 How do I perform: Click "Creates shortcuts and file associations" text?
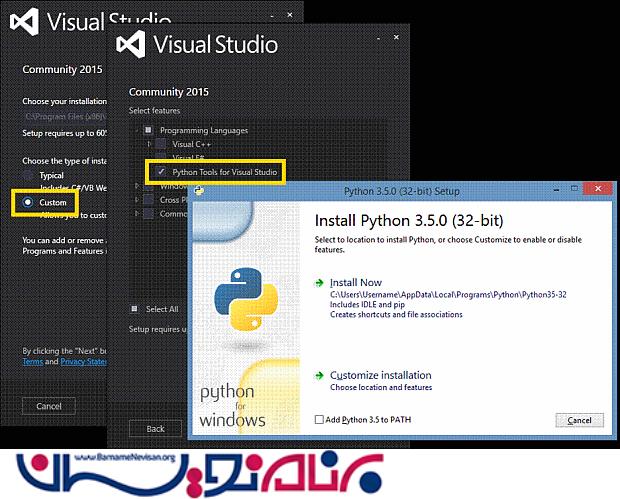pyautogui.click(x=396, y=314)
